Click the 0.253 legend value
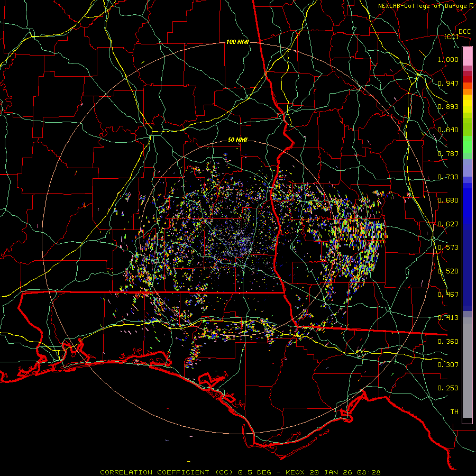Screen dimensions: 476x476 pyautogui.click(x=448, y=388)
